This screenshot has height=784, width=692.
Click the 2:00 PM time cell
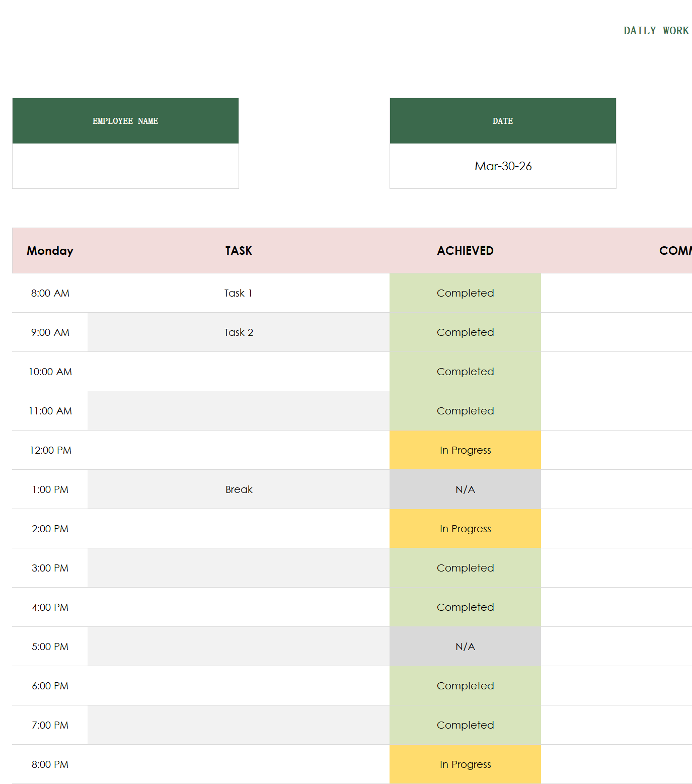pos(50,529)
